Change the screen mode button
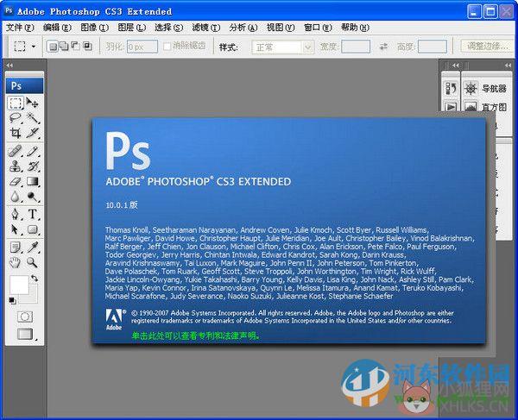The height and width of the screenshot is (420, 518). click(x=25, y=334)
